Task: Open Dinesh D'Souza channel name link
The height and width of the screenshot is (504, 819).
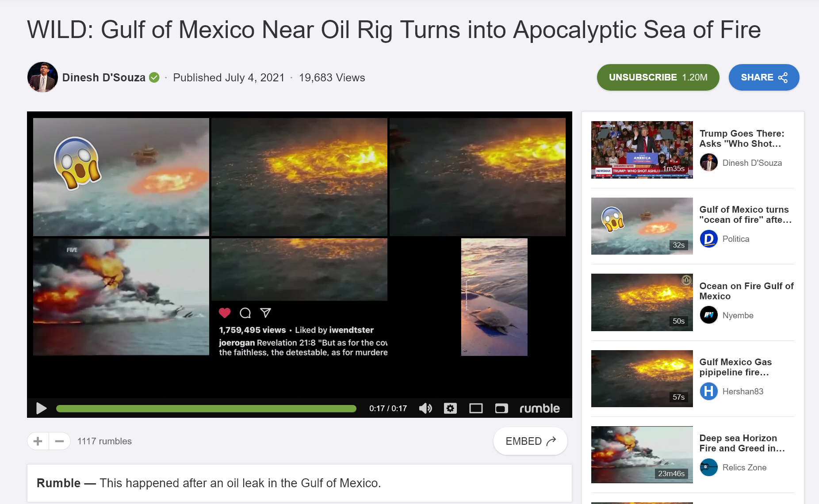Action: 103,77
